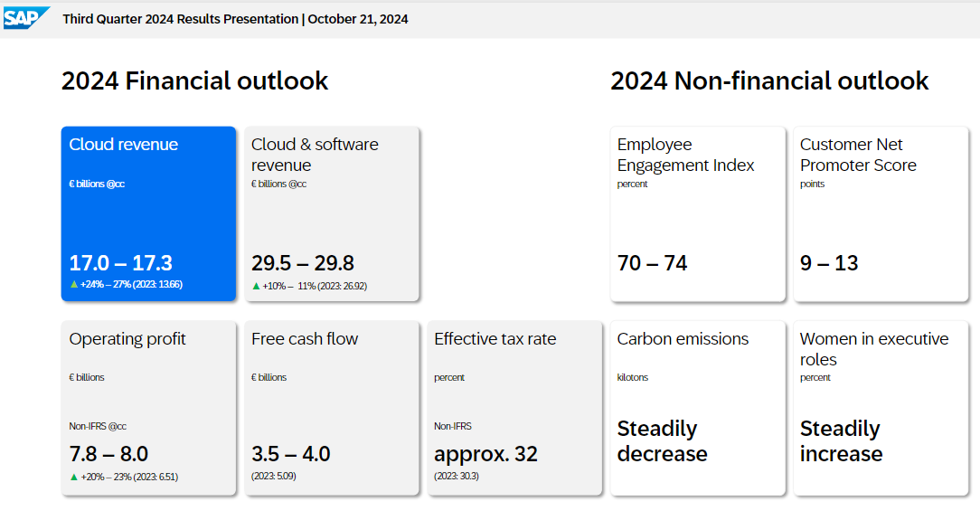The height and width of the screenshot is (530, 980).
Task: Click green growth arrow beside +10% – 11%
Action: [x=256, y=286]
